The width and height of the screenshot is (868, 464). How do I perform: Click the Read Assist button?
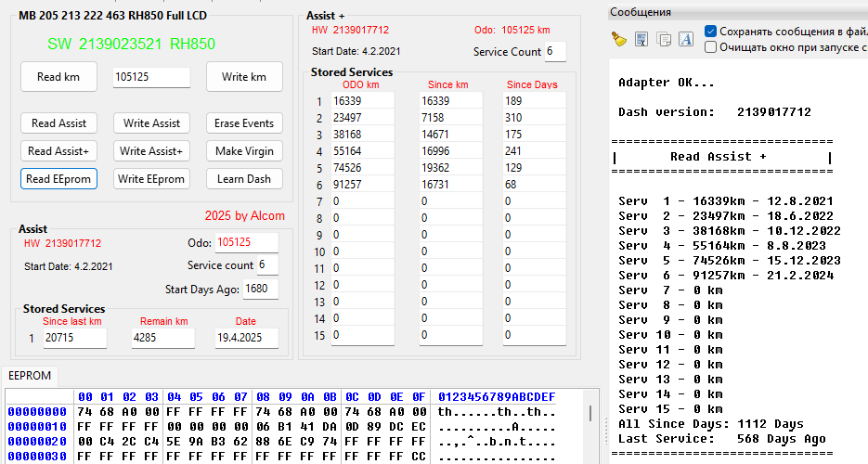point(58,122)
